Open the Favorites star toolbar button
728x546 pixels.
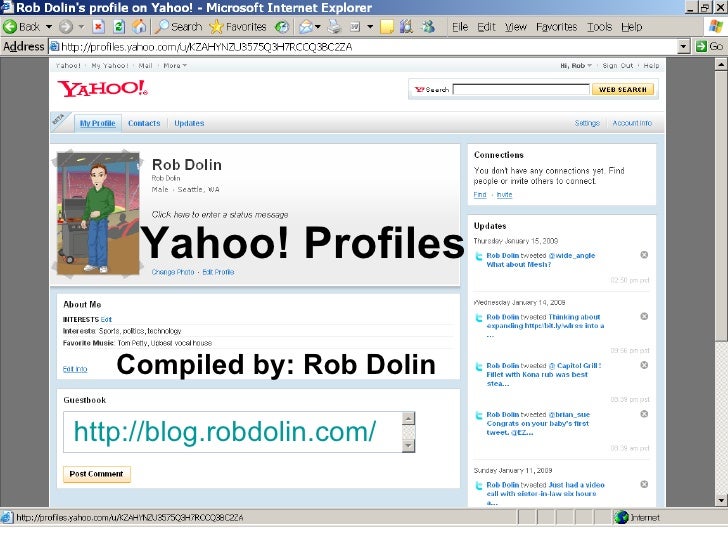coord(238,27)
